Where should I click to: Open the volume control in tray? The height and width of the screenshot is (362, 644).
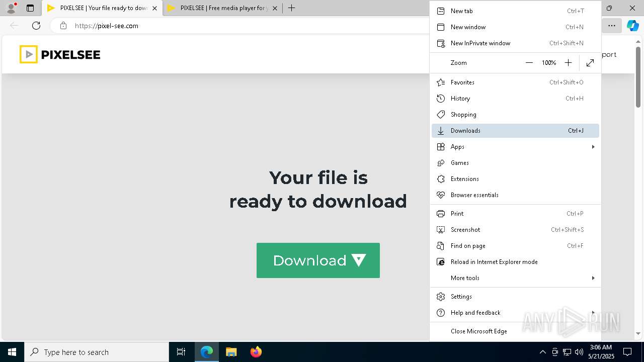(579, 352)
